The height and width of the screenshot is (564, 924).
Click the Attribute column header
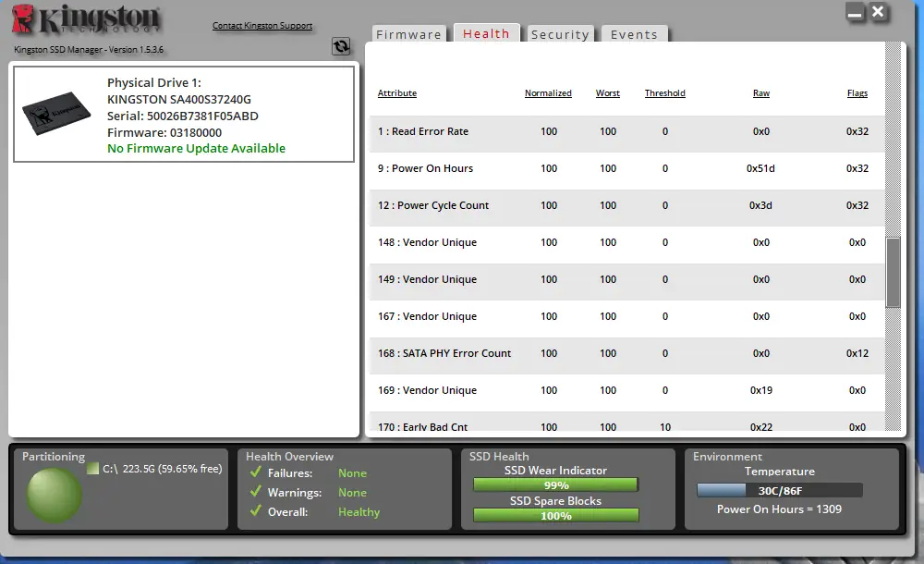coord(397,92)
